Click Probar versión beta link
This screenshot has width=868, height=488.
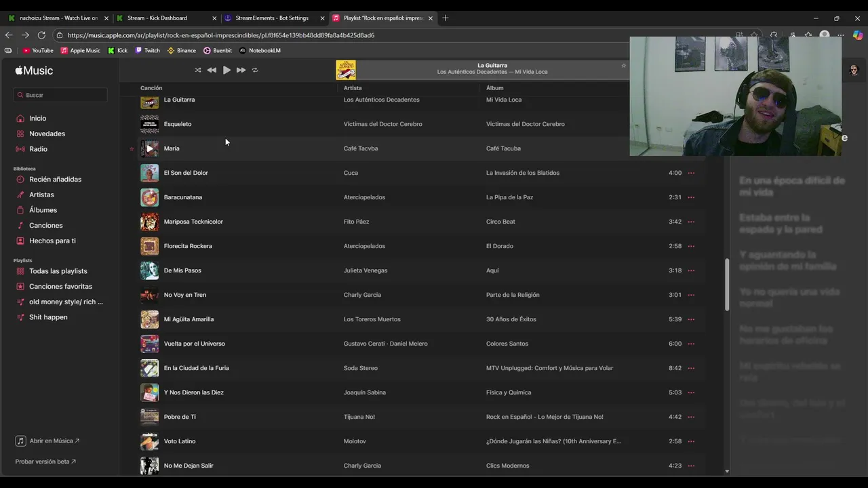(45, 462)
